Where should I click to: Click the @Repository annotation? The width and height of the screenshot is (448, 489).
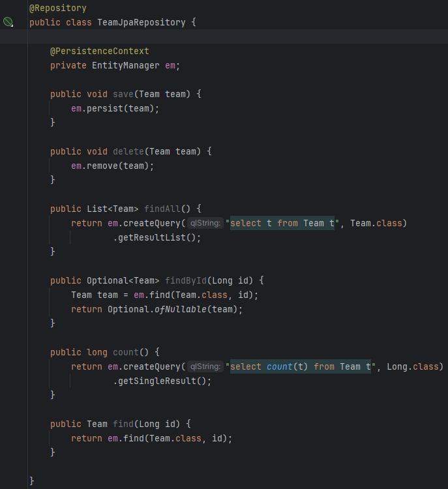click(x=58, y=8)
